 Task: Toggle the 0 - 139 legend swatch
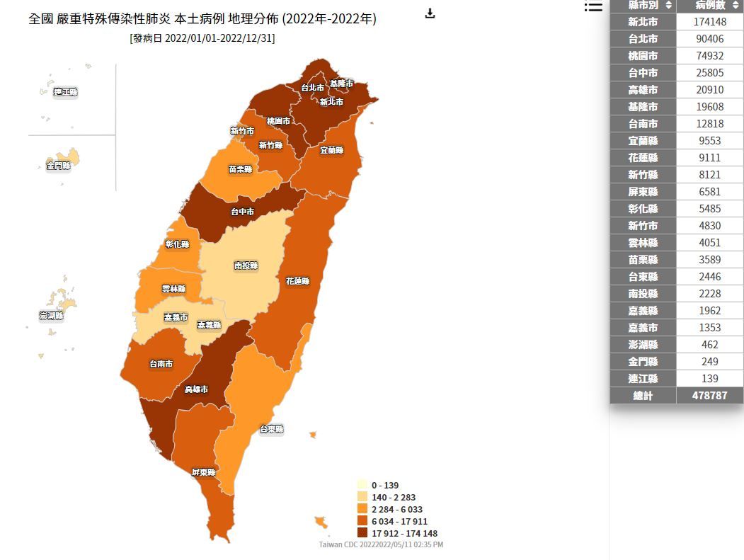tap(362, 486)
